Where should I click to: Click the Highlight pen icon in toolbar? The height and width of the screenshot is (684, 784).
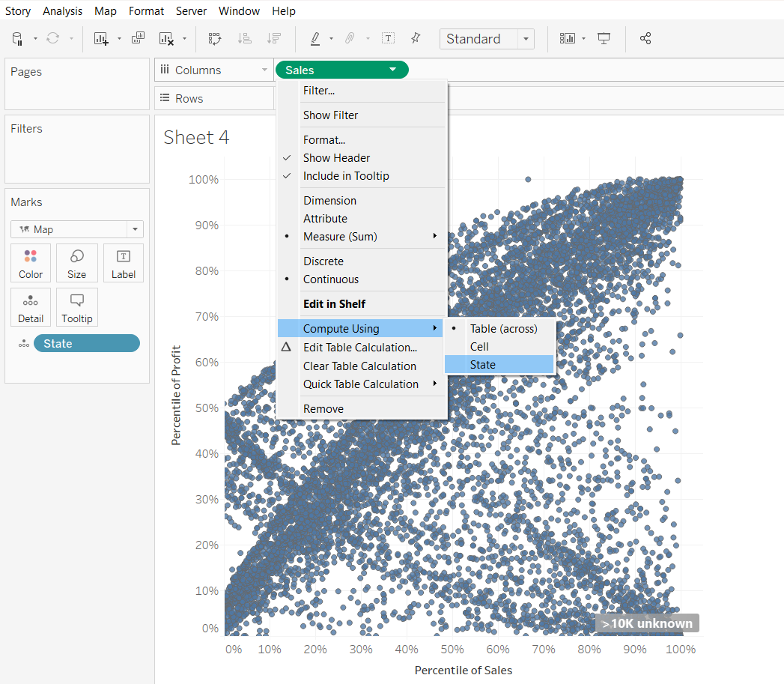click(x=315, y=39)
